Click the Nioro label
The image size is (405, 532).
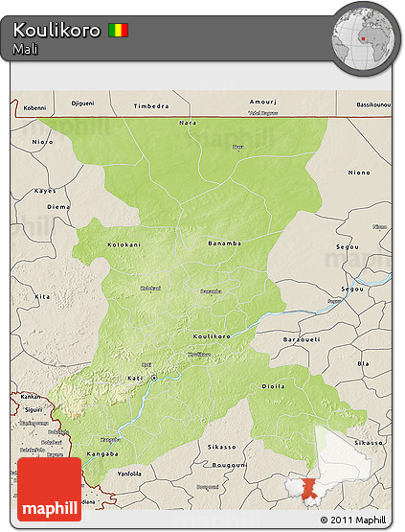click(x=43, y=142)
